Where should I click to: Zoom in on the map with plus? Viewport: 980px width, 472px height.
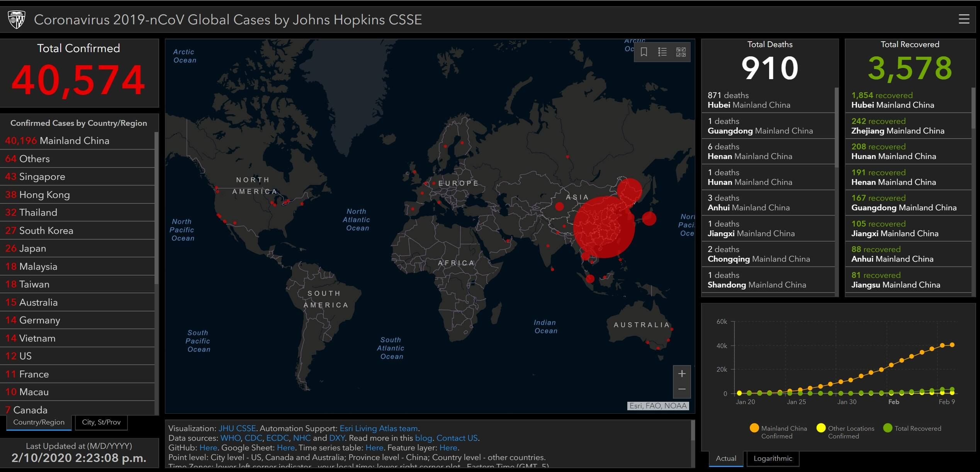point(682,374)
